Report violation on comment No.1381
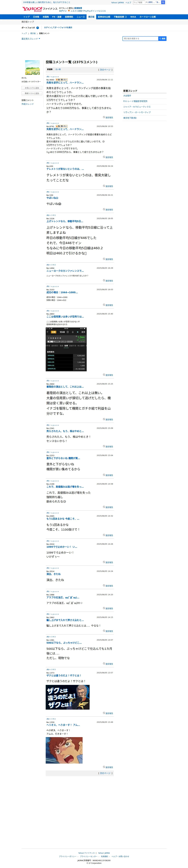 click(108, 664)
